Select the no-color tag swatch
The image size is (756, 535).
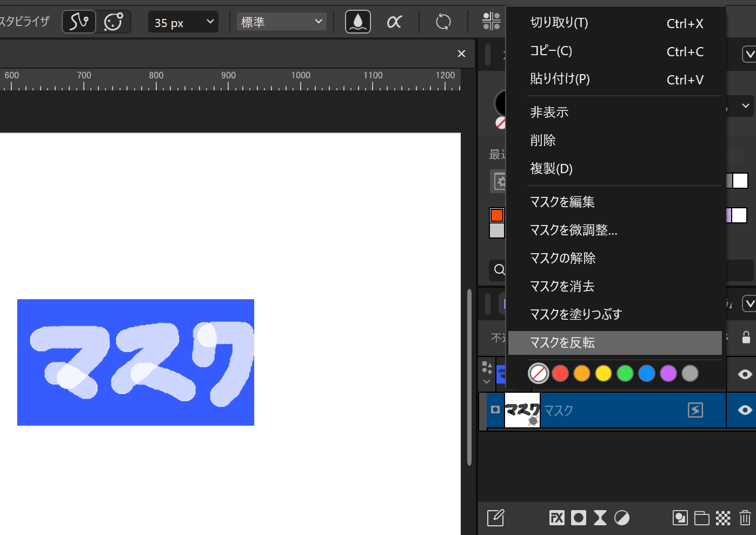coord(538,373)
